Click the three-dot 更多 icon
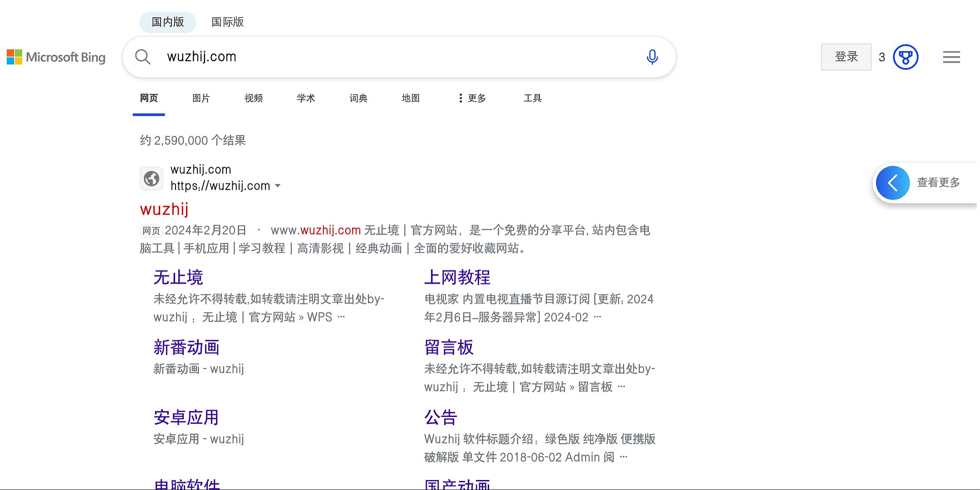Viewport: 980px width, 490px height. click(x=461, y=98)
